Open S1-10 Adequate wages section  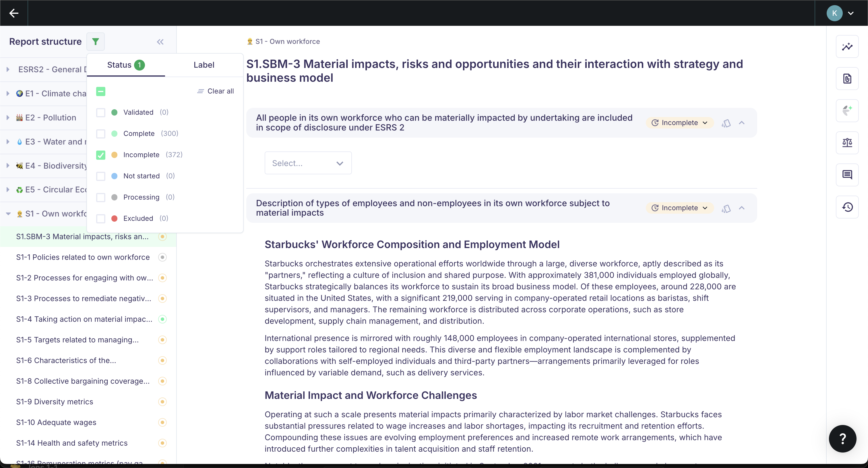coord(56,422)
